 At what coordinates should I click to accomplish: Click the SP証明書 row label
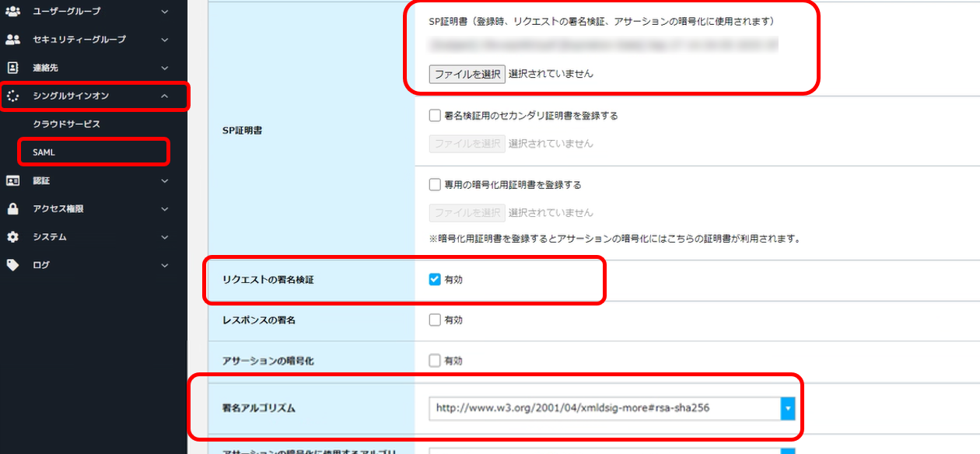242,131
